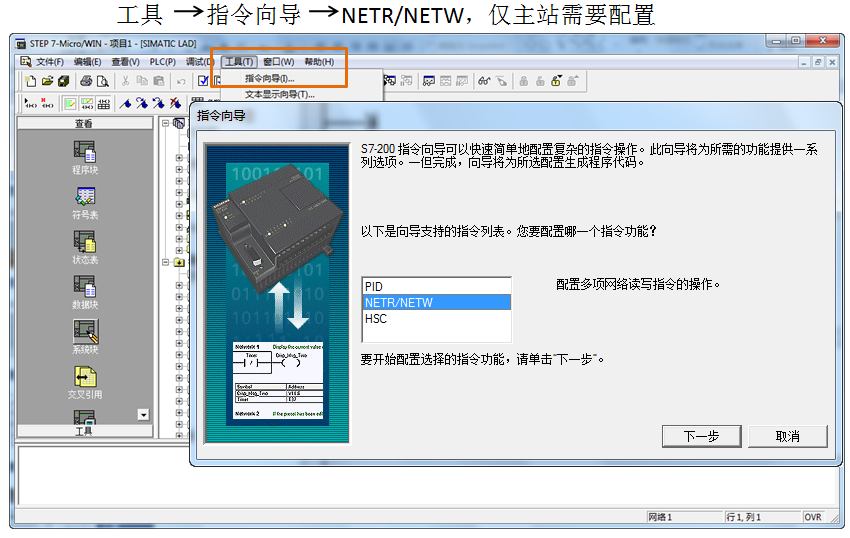Click the Delete Network red-X icon
Viewport: 850px width, 538px height.
[48, 103]
